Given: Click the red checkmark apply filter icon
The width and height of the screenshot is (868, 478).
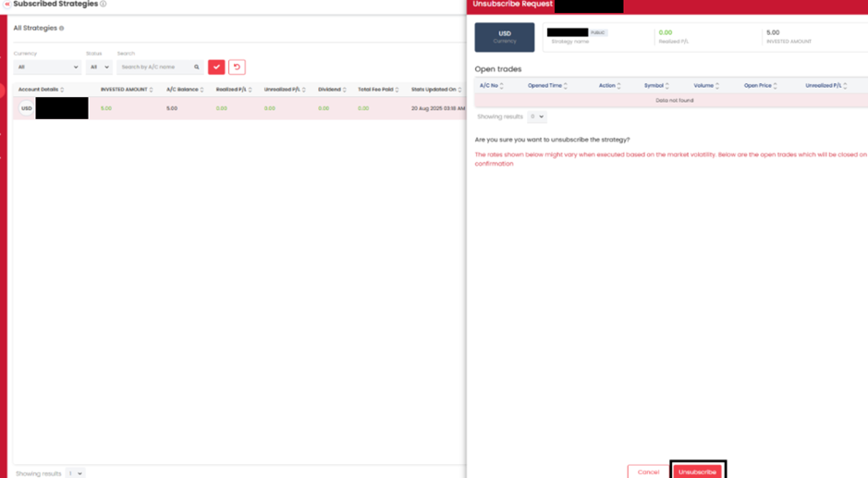Looking at the screenshot, I should point(216,67).
